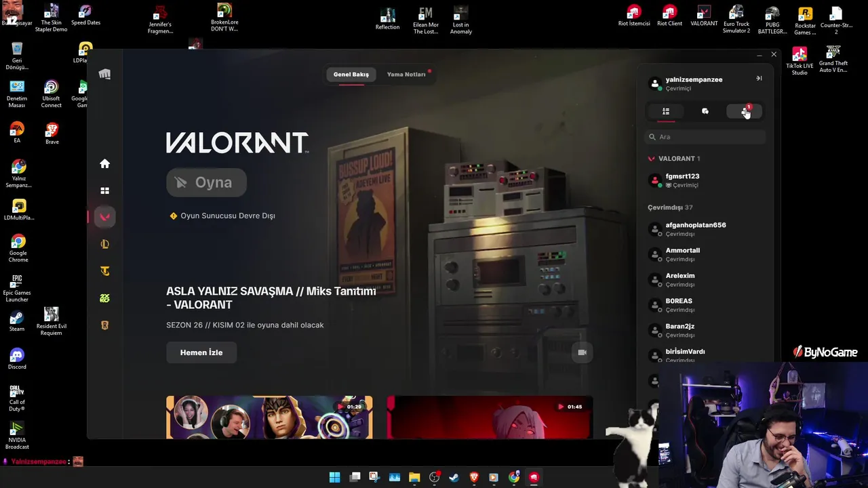Screen dimensions: 868x488
Task: Open Euro Truck Simulator 2 desktop shortcut
Action: (x=736, y=19)
